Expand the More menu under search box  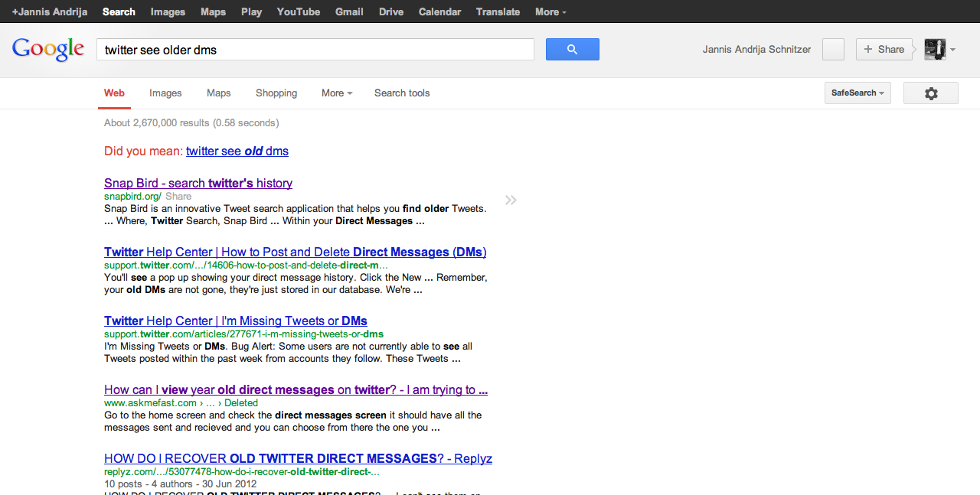coord(337,93)
